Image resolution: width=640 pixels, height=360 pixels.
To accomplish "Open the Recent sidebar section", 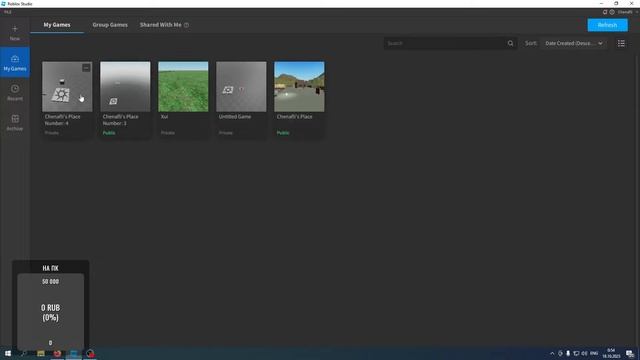I will (15, 93).
